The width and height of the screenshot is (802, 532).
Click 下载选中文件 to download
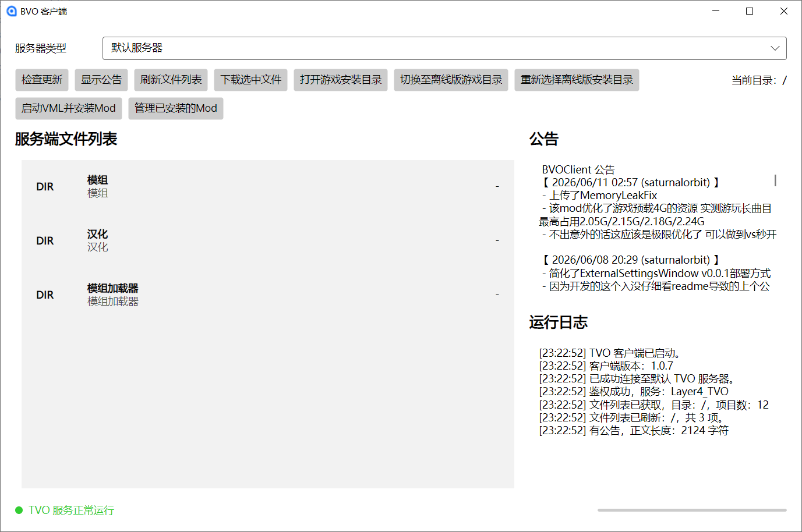(250, 80)
